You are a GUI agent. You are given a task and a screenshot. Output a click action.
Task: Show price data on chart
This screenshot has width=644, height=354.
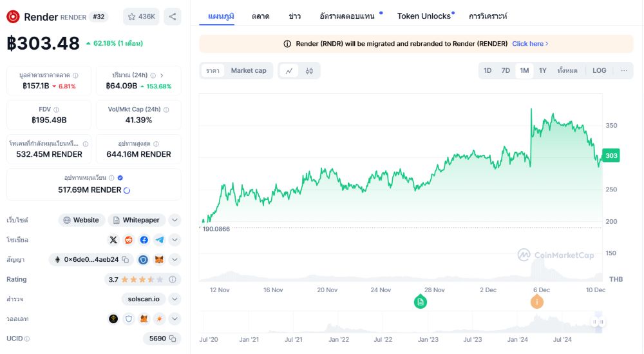(213, 71)
